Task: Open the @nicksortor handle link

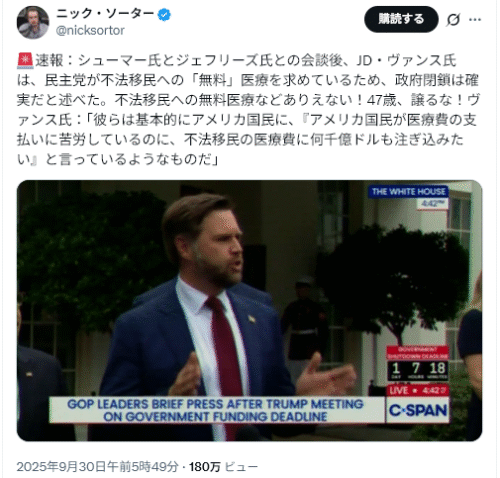Action: coord(90,31)
